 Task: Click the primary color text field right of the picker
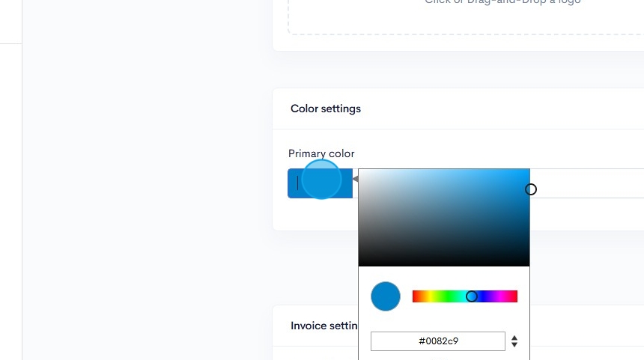tap(588, 183)
